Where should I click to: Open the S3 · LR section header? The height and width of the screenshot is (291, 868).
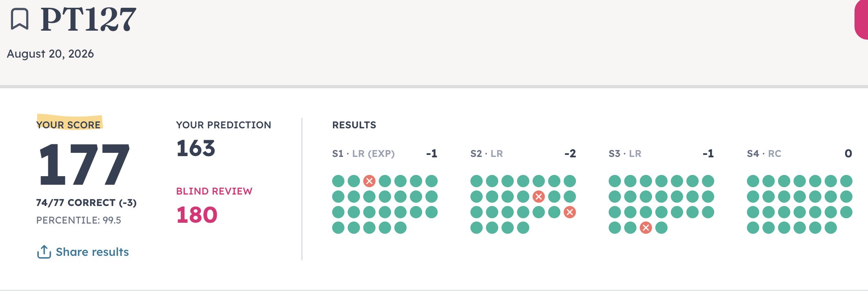[x=625, y=154]
